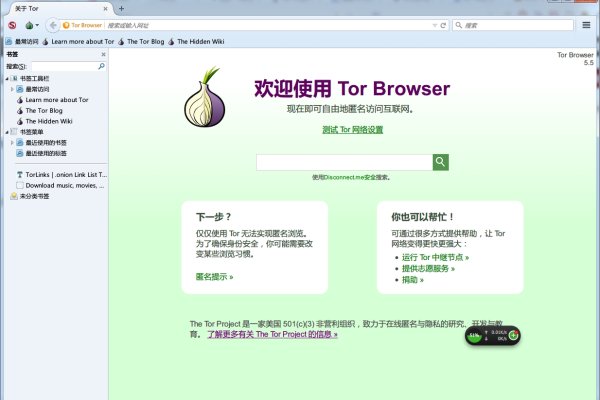The image size is (600, 400).
Task: Click the 测试 Tor 网络设置 link
Action: click(352, 130)
